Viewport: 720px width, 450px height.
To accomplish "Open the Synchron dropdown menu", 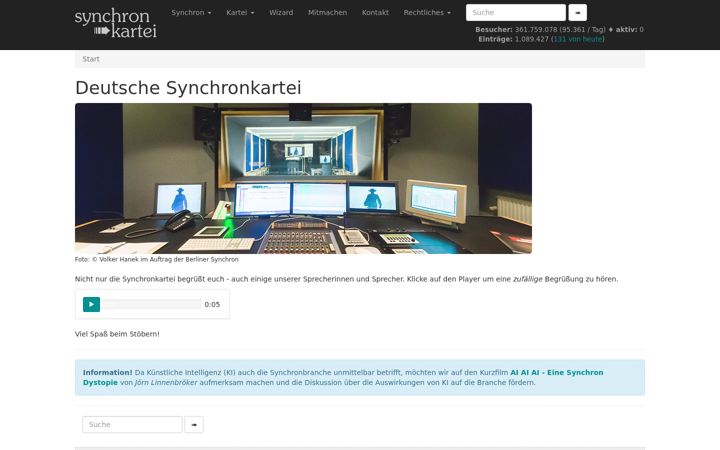I will click(x=191, y=12).
